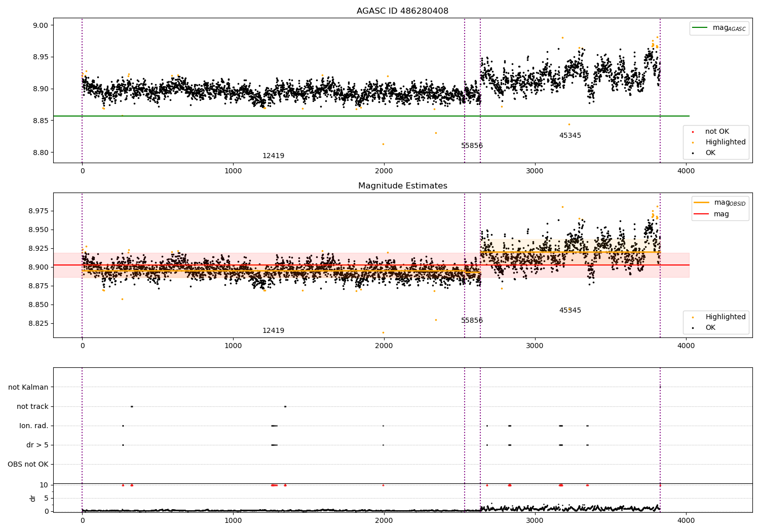Click the 'Magnitude Estimates' plot title

pos(402,186)
